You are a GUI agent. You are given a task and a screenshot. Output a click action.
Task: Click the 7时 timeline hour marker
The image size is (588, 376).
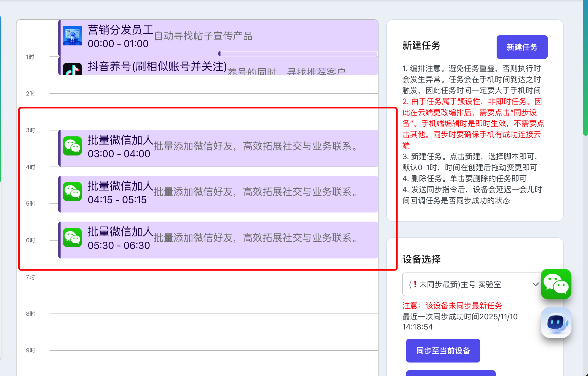30,277
